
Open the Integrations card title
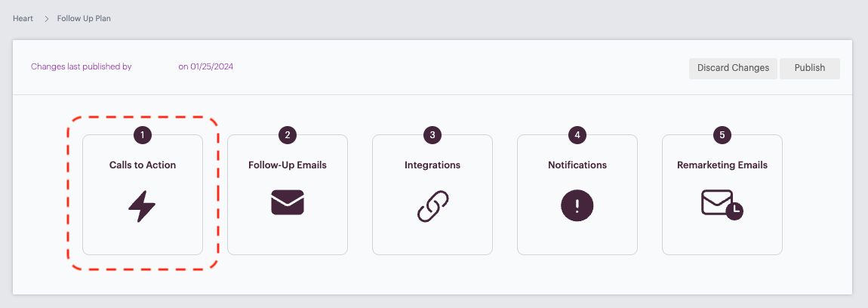click(x=432, y=165)
